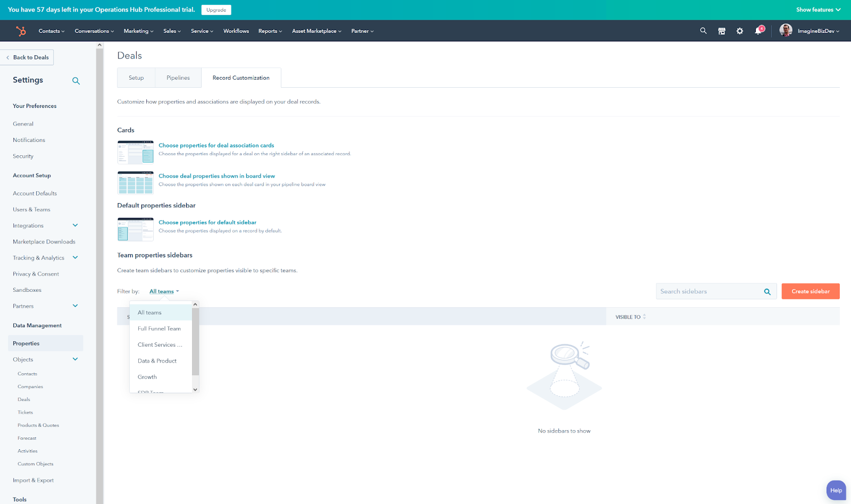Expand Show features in the trial banner

pos(818,10)
